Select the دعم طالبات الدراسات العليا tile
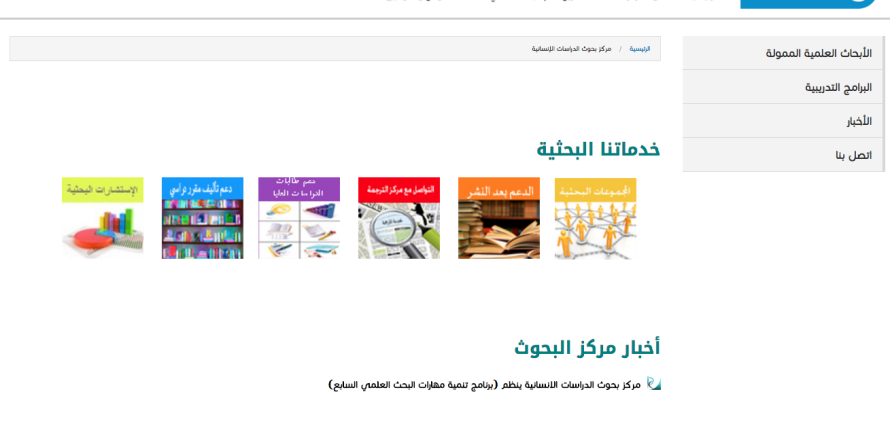The height and width of the screenshot is (430, 890). [299, 218]
